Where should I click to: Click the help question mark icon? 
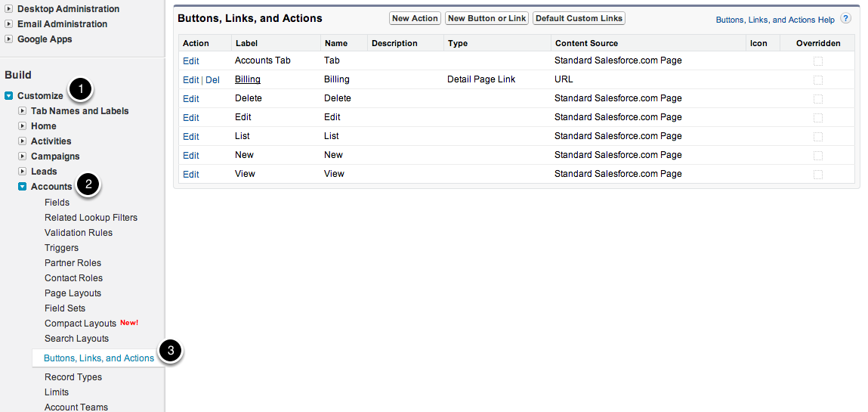(x=845, y=19)
